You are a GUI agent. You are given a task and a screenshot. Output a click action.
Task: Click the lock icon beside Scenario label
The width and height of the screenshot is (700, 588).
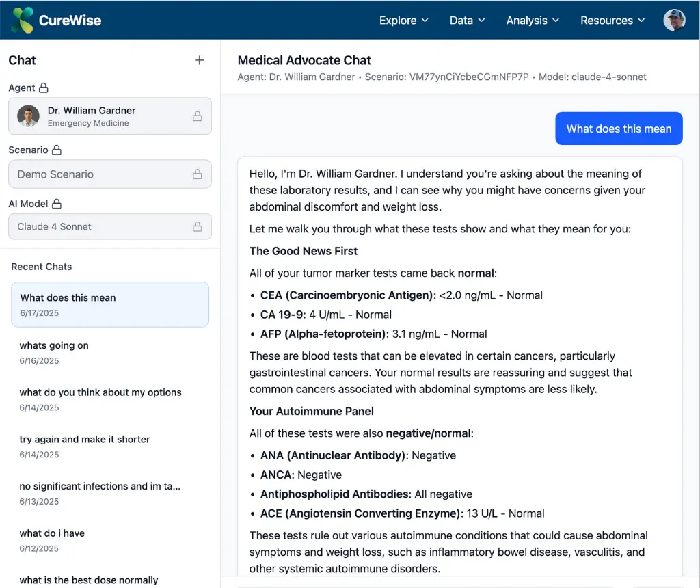pos(57,150)
